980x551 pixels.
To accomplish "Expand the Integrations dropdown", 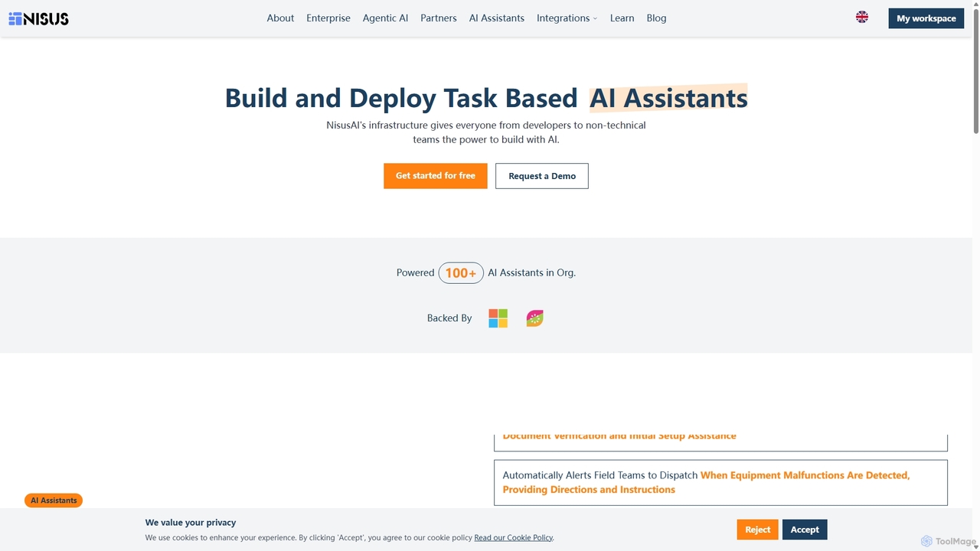I will [x=567, y=18].
